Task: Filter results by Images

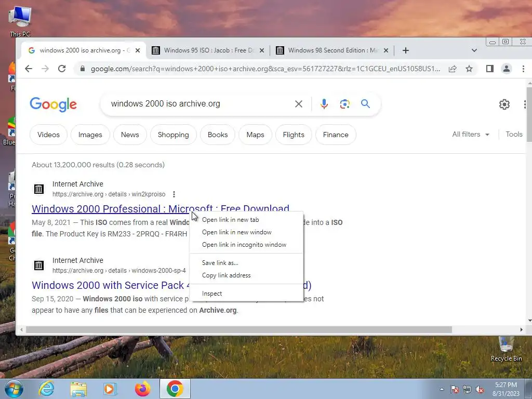Action: [90, 135]
